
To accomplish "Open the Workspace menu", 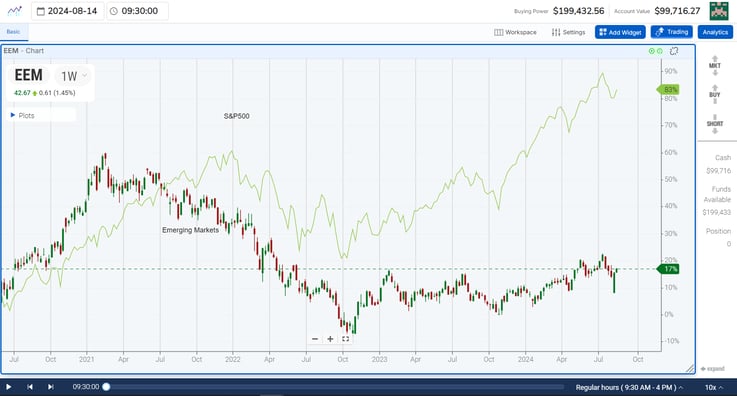I will pyautogui.click(x=515, y=32).
